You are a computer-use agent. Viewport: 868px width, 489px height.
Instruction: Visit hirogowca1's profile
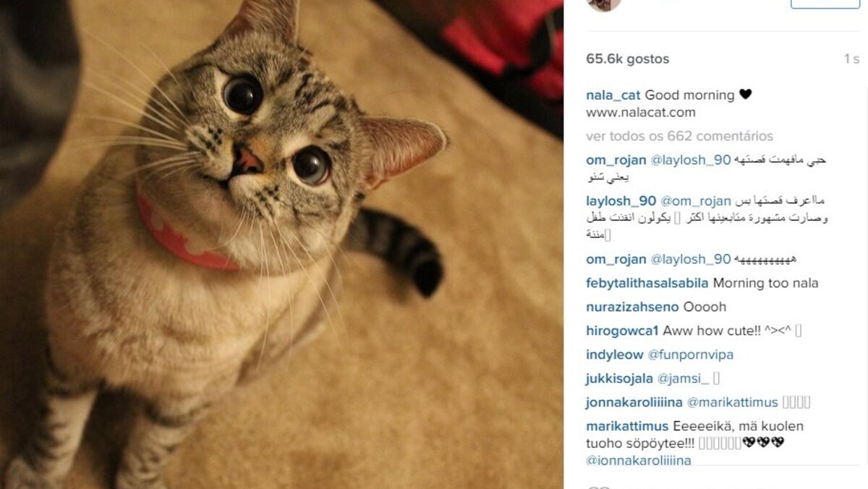click(622, 331)
